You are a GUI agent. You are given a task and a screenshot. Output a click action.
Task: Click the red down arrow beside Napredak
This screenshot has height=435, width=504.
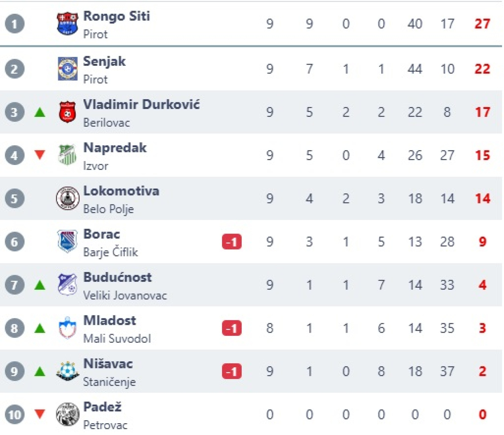40,155
